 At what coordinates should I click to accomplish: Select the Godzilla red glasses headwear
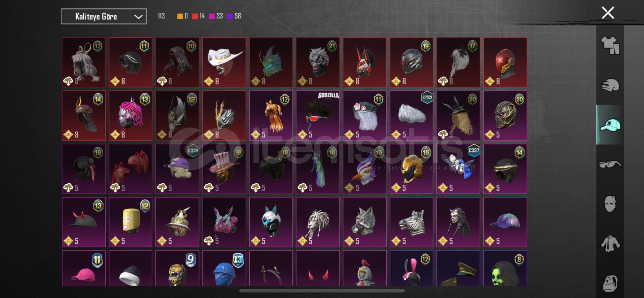(x=318, y=116)
